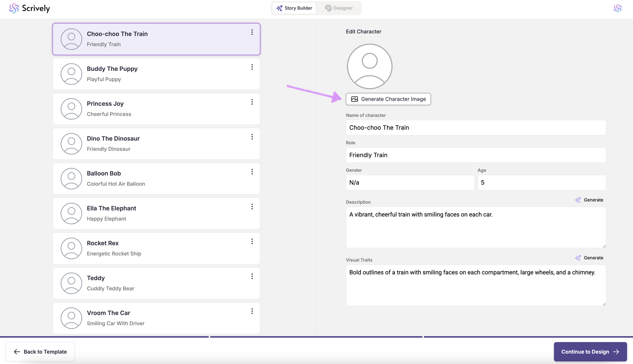Select Dino The Dinosaur character card
633x364 pixels.
coord(156,144)
